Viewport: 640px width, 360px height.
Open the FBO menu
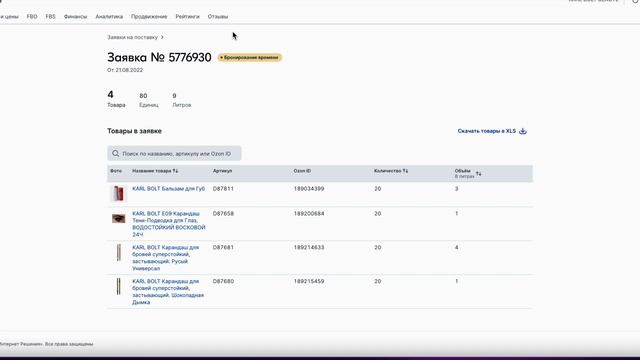pos(32,17)
